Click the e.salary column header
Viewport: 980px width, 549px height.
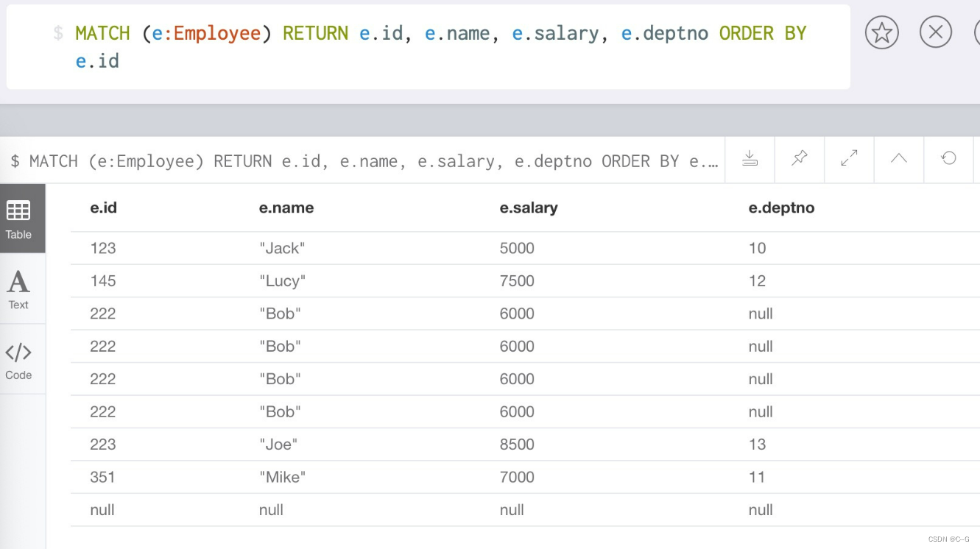(529, 208)
